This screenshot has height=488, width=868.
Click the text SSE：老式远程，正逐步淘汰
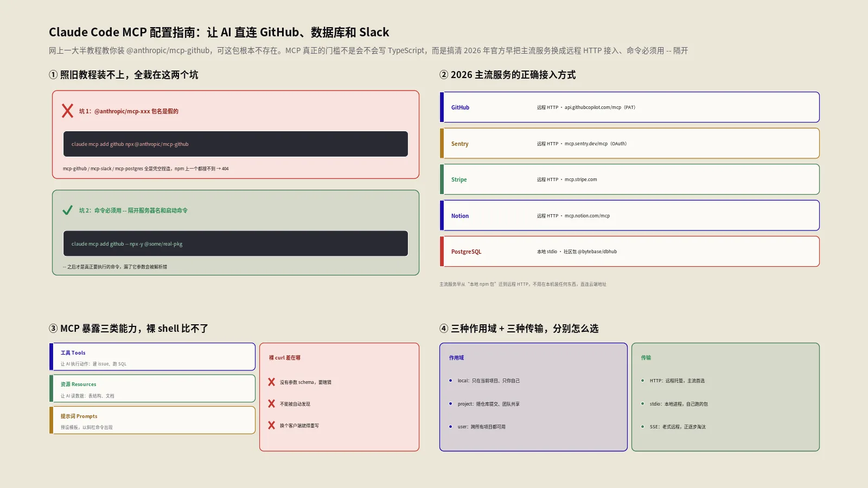(x=678, y=427)
